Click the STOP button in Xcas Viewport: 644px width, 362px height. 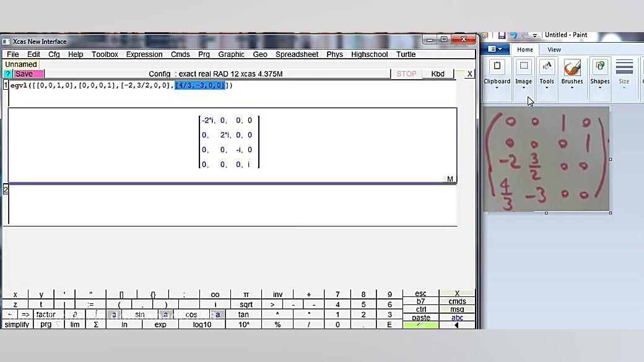click(406, 74)
